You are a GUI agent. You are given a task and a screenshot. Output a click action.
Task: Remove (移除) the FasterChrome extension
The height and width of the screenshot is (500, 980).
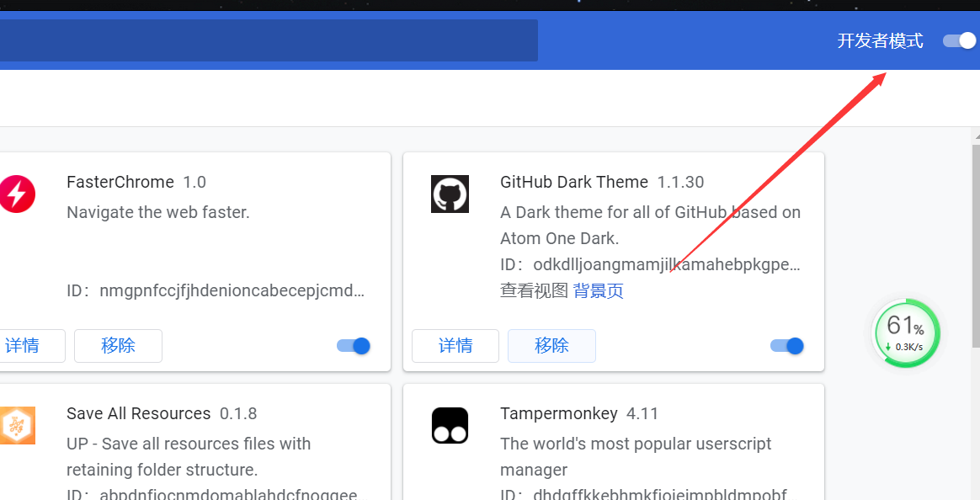118,346
